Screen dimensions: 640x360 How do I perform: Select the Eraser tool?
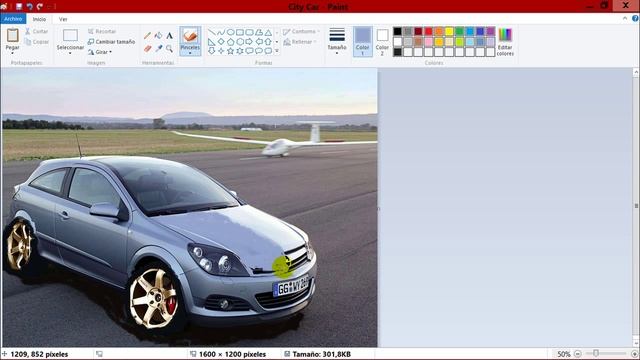tap(147, 49)
